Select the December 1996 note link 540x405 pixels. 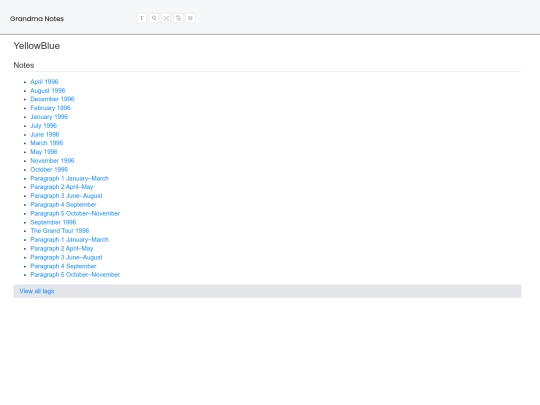(52, 99)
